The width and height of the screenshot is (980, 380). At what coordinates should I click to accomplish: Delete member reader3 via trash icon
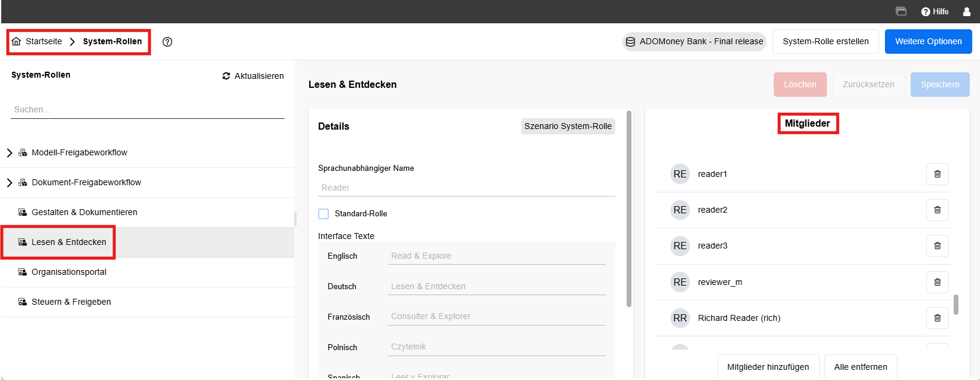pyautogui.click(x=937, y=246)
